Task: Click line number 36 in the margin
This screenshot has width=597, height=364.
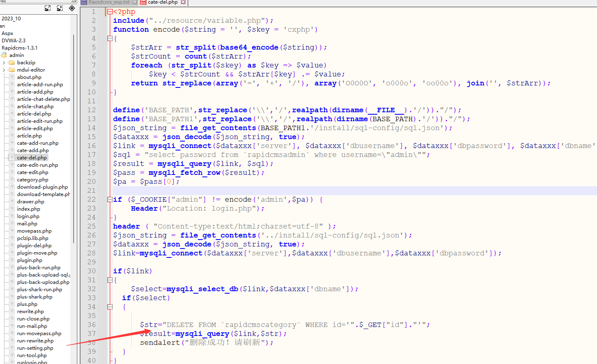Action: pos(92,325)
